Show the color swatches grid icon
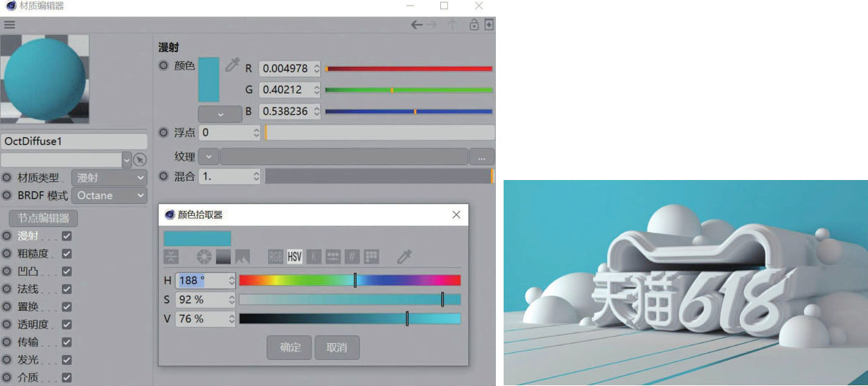This screenshot has width=868, height=386. 371,257
